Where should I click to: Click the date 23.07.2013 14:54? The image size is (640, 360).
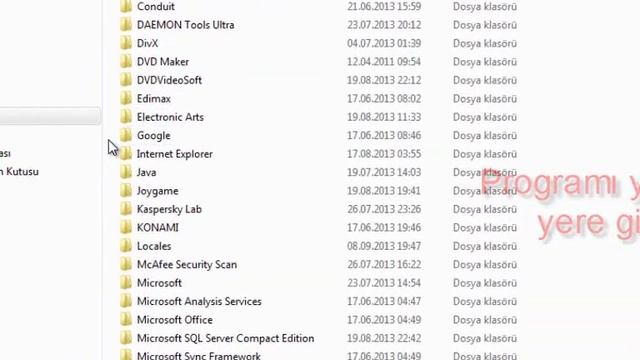(x=384, y=283)
